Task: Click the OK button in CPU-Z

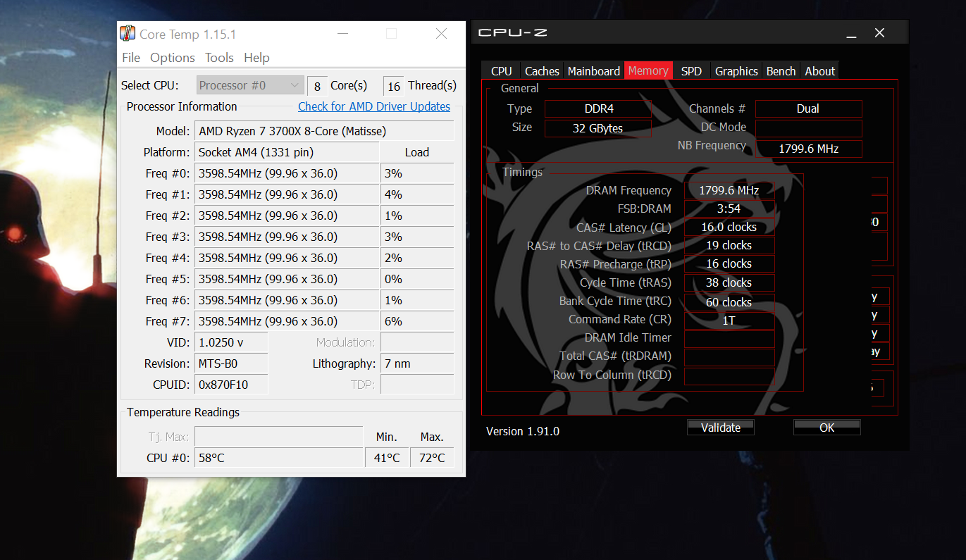Action: click(x=827, y=428)
